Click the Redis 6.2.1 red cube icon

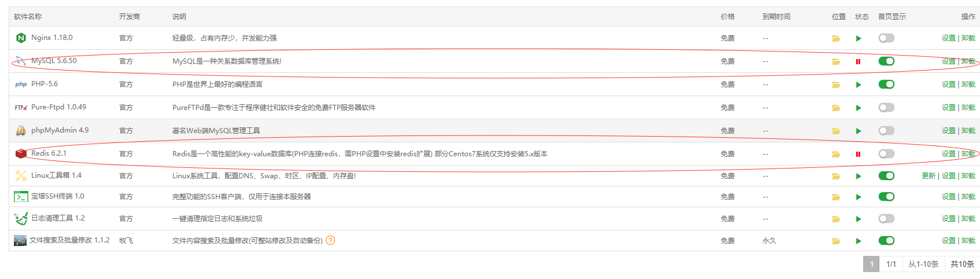click(x=21, y=154)
